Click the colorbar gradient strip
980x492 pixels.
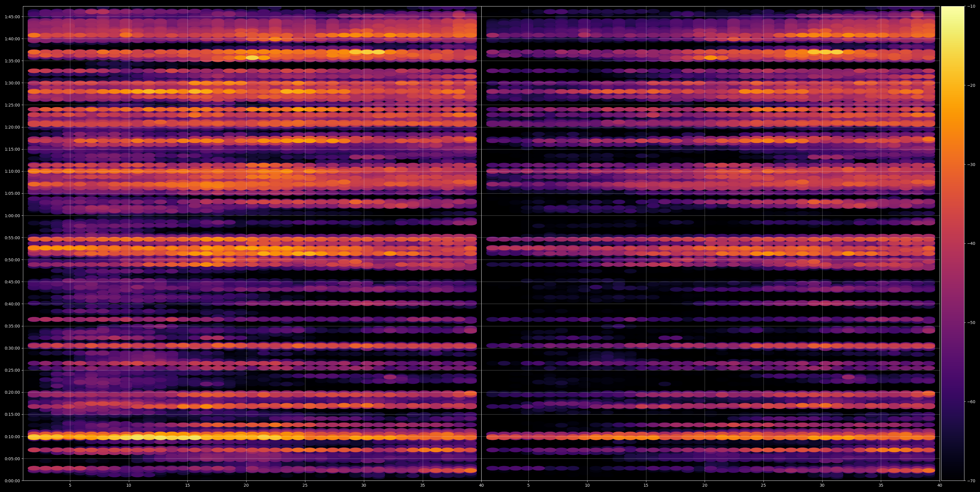click(x=953, y=244)
